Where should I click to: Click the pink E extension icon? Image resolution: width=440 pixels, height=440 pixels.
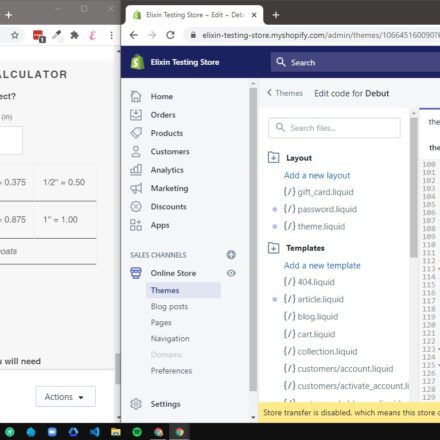(x=93, y=35)
